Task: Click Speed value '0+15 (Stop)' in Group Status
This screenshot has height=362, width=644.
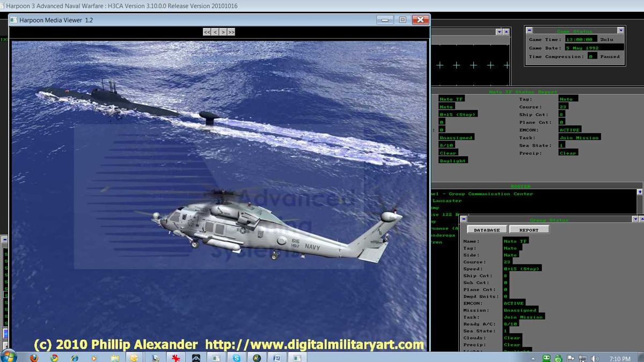Action: point(522,269)
